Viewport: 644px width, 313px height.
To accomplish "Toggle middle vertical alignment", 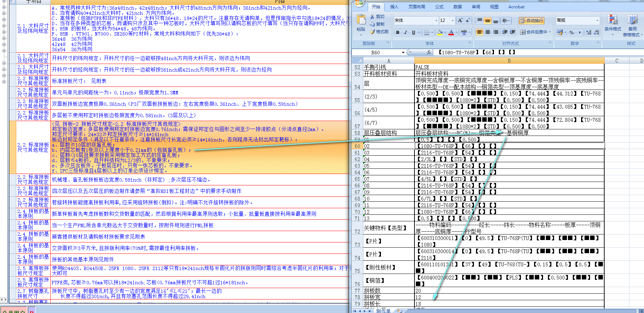I will pyautogui.click(x=488, y=21).
